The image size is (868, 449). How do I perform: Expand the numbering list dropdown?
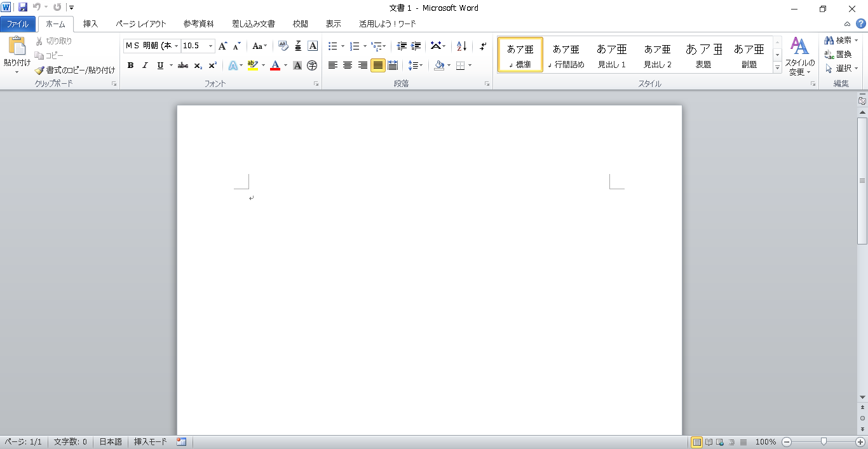coord(365,46)
